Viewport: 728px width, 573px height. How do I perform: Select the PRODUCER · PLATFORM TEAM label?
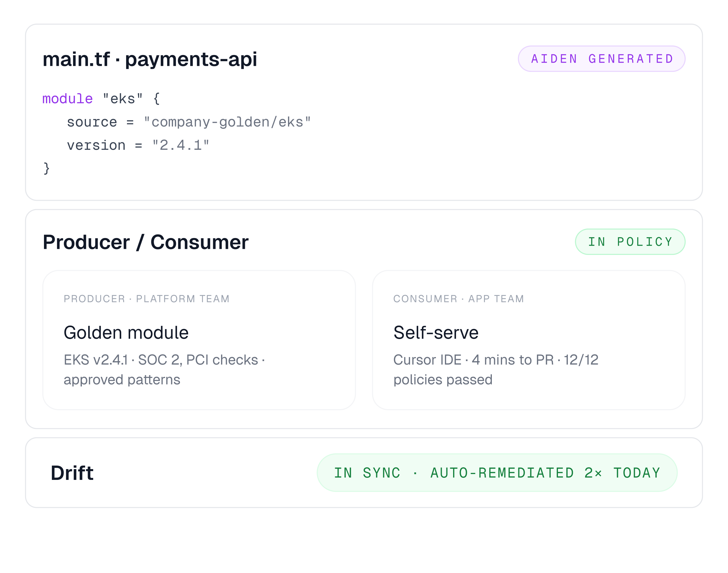tap(147, 299)
